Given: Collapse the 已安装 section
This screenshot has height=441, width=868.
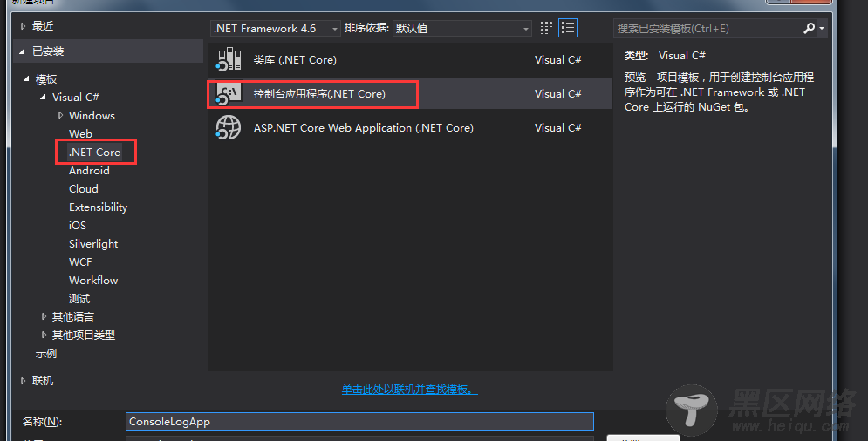Looking at the screenshot, I should [x=22, y=51].
